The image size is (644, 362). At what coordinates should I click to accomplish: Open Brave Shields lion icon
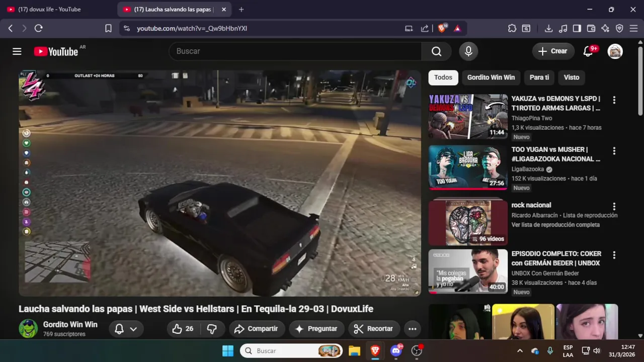[442, 29]
